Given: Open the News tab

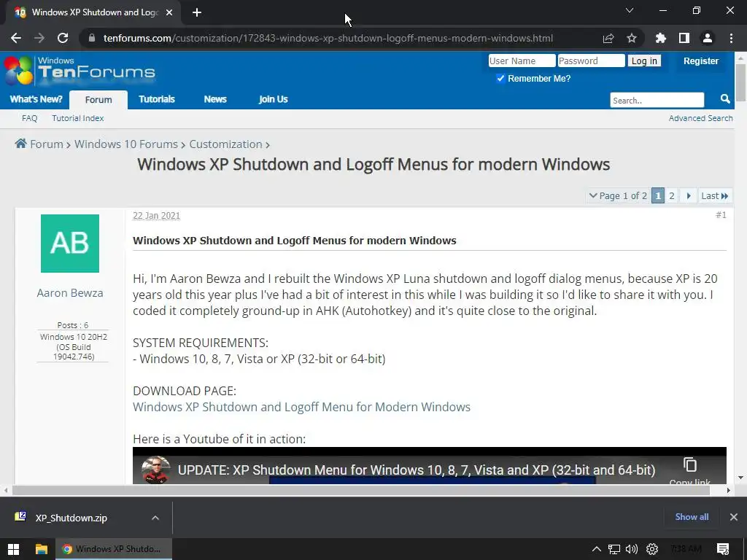Looking at the screenshot, I should (215, 99).
